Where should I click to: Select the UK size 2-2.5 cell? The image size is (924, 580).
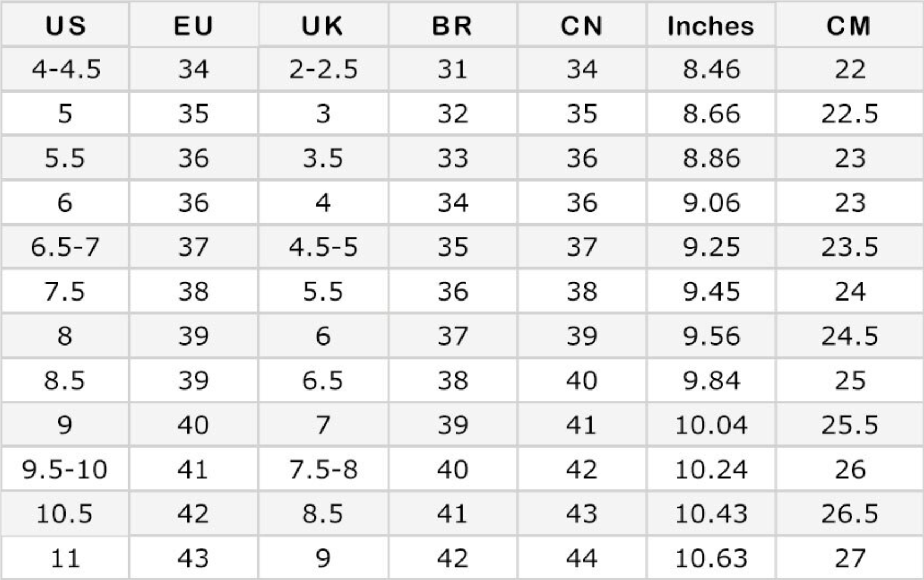coord(323,69)
